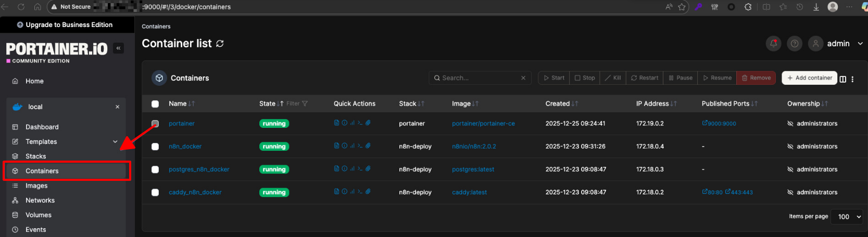Click the Resume button
Screen dimensions: 868x237
pyautogui.click(x=717, y=78)
